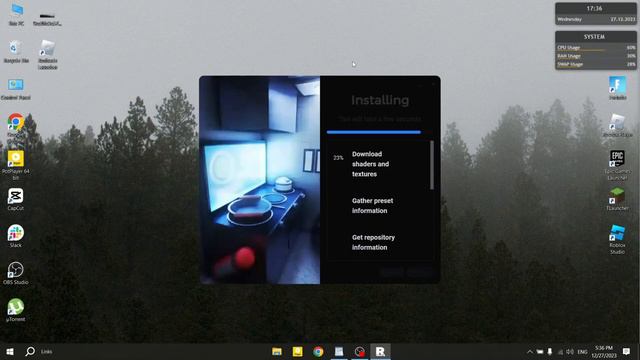Image resolution: width=640 pixels, height=360 pixels.
Task: Open the Slack desktop shortcut
Action: [16, 236]
